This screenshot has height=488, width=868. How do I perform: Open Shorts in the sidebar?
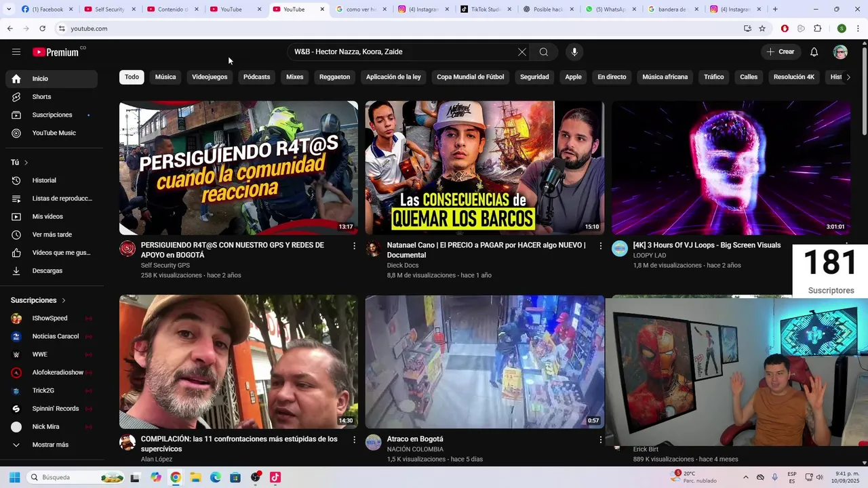tap(52, 97)
